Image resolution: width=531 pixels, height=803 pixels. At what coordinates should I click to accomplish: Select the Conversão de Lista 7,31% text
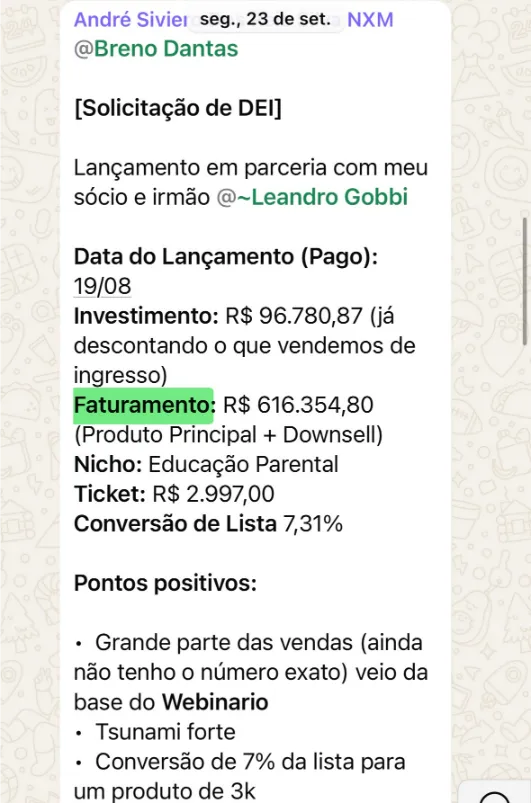pyautogui.click(x=208, y=524)
